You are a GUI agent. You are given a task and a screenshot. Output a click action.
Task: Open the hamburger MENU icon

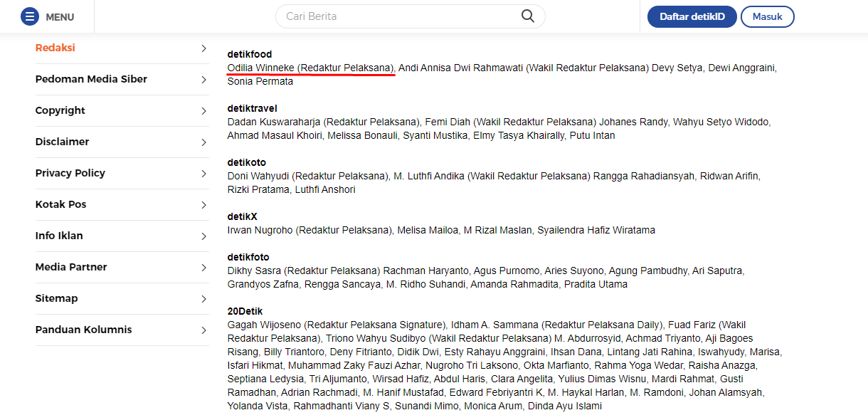[x=30, y=16]
